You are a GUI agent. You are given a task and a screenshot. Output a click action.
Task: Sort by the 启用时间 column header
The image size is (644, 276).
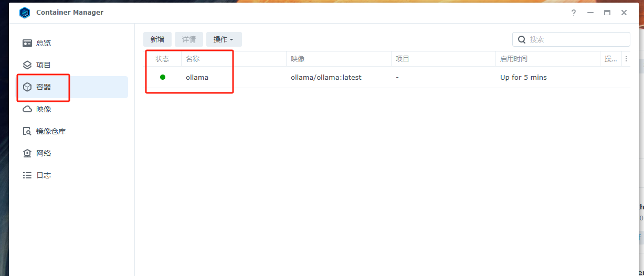548,59
